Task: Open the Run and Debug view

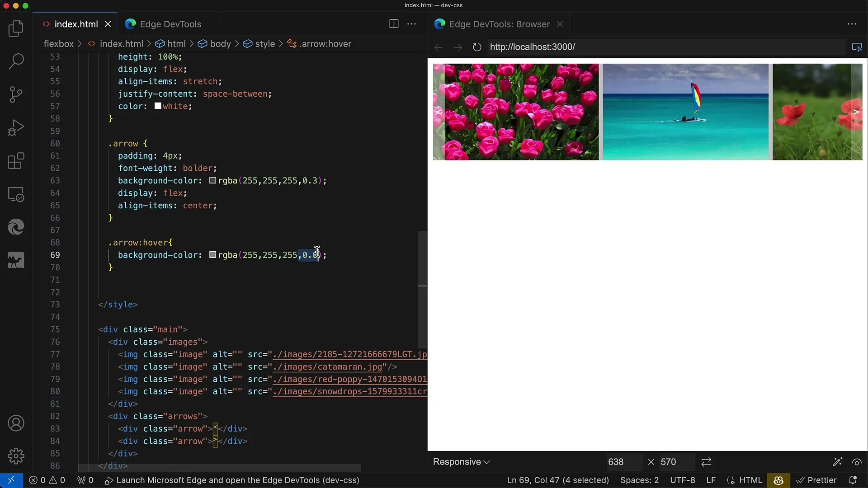Action: 16,127
